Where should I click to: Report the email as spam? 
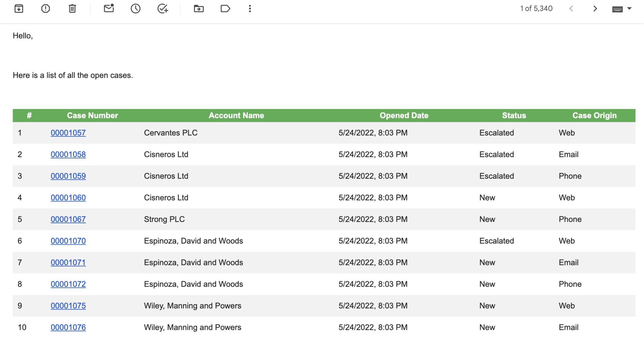45,9
